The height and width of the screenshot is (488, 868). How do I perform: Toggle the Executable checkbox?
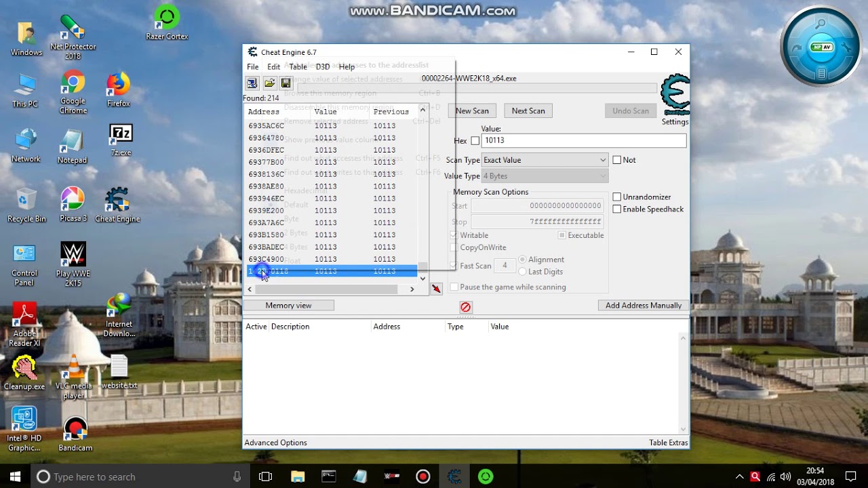561,235
